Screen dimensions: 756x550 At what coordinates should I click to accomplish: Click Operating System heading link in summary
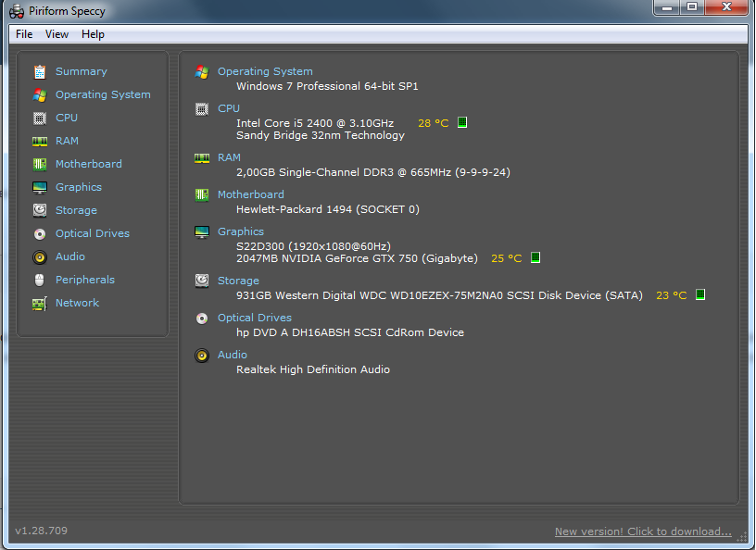(265, 71)
